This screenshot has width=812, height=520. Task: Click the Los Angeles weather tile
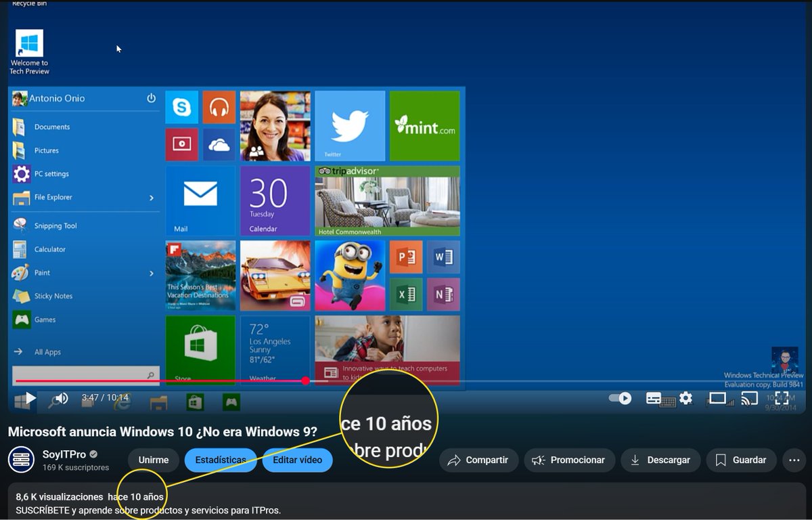click(275, 349)
